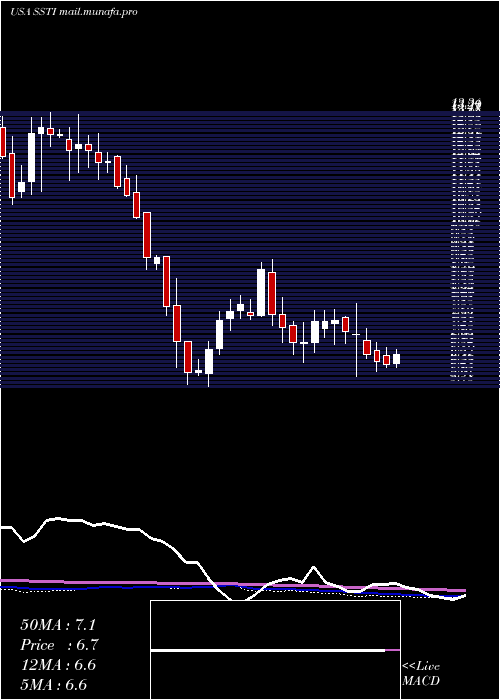500x700 pixels.
Task: Click the "12MA : 6.6" readout
Action: point(58,665)
